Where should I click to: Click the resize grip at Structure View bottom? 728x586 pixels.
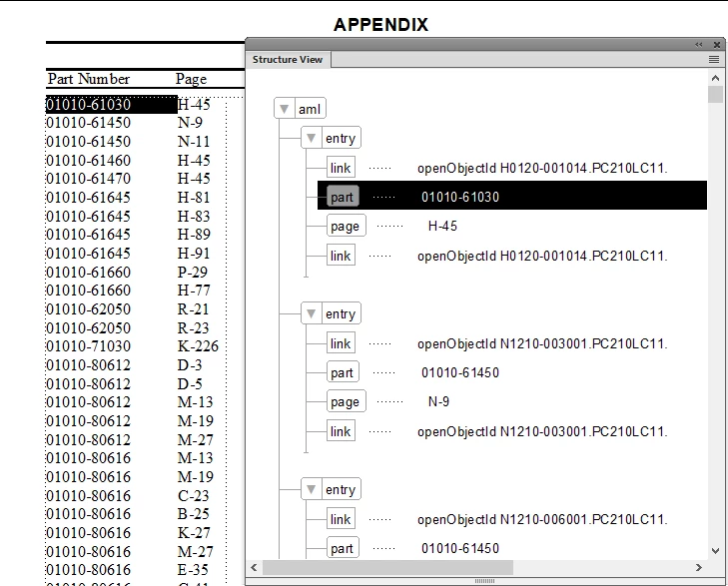click(484, 581)
